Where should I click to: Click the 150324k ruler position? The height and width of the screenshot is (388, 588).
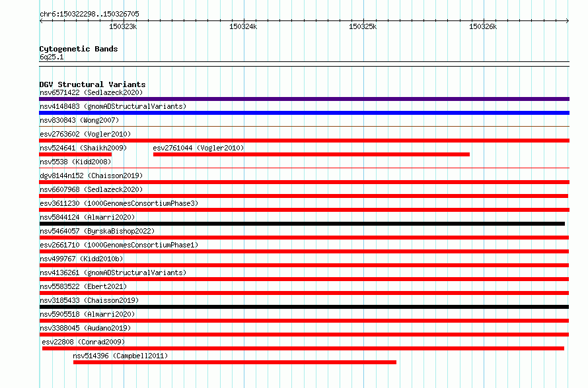(243, 26)
